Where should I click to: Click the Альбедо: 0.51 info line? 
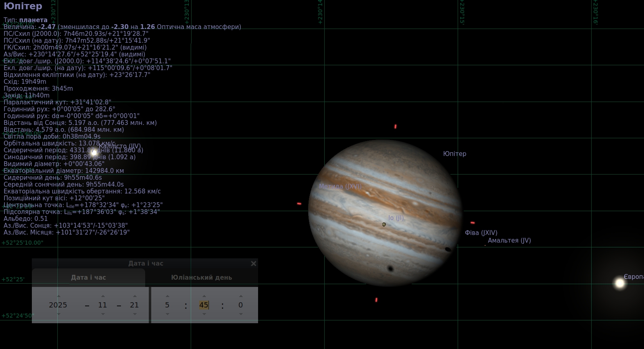pyautogui.click(x=25, y=218)
